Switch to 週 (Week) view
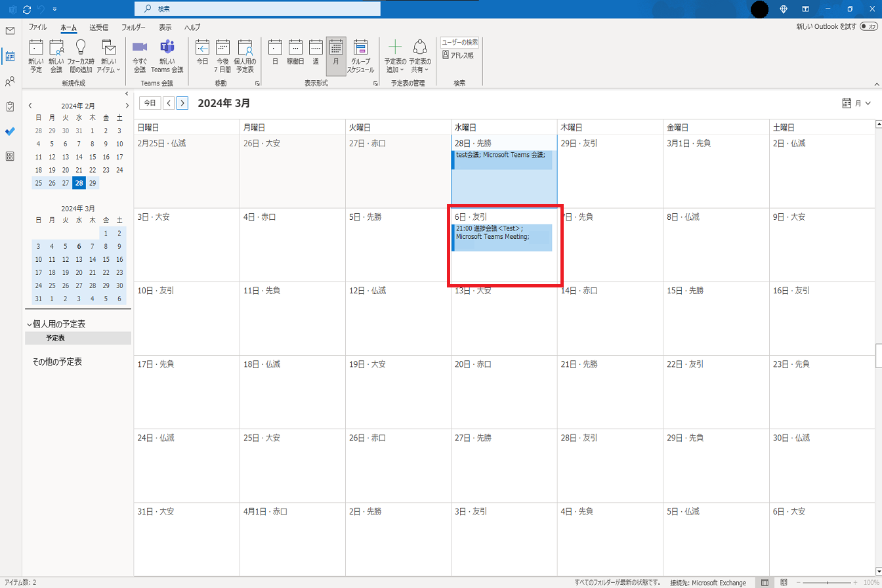Image resolution: width=882 pixels, height=588 pixels. pyautogui.click(x=316, y=55)
